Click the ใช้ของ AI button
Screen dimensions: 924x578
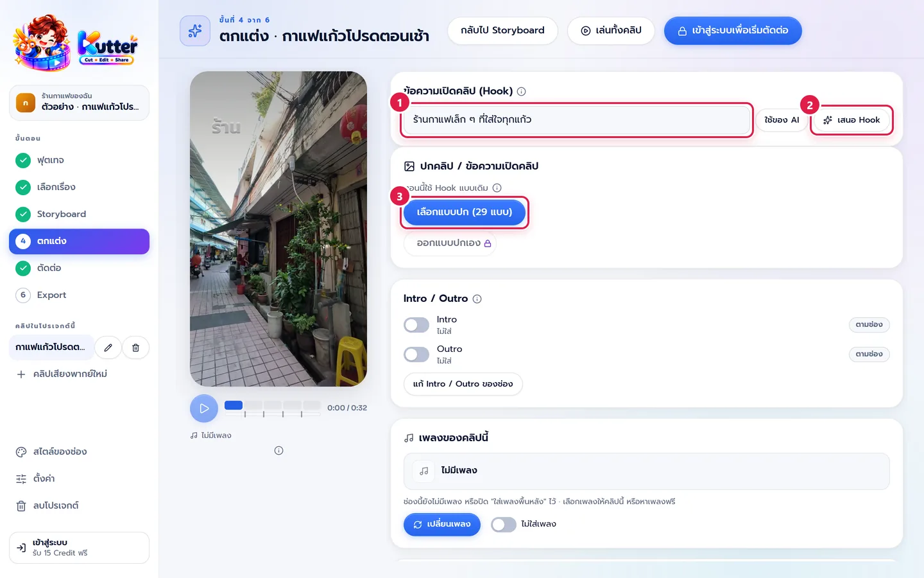782,120
